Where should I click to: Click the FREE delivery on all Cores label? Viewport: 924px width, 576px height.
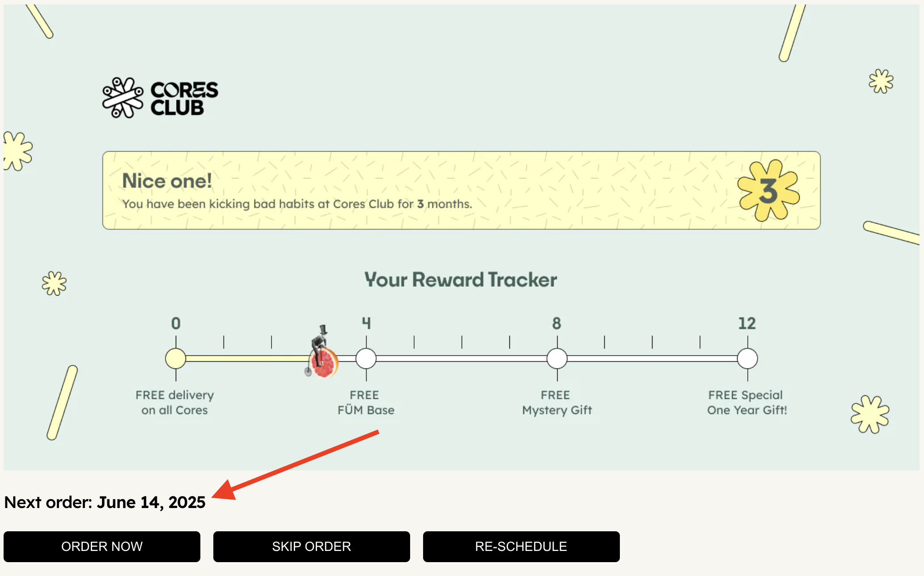pyautogui.click(x=175, y=402)
